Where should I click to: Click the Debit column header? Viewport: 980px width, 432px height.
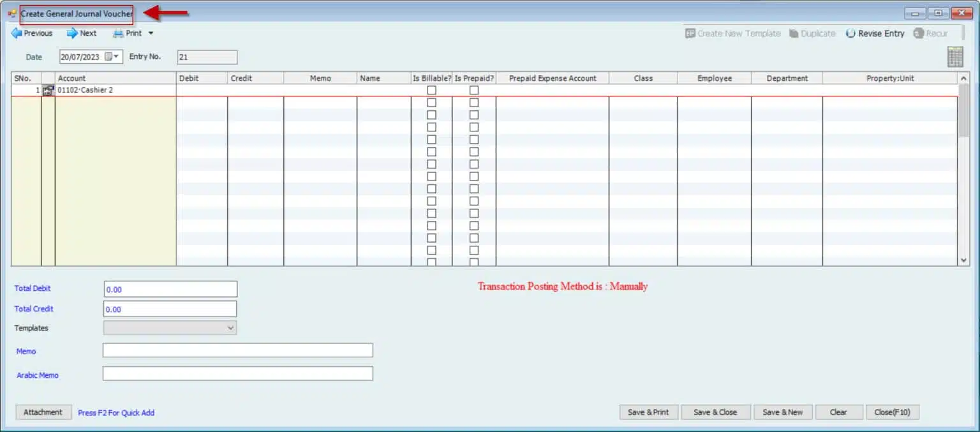click(202, 78)
